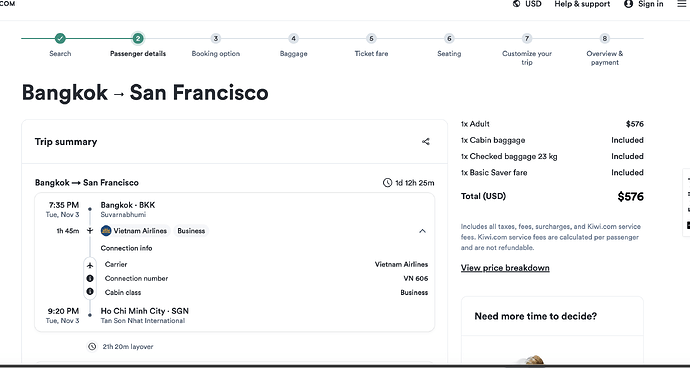The width and height of the screenshot is (690, 368).
Task: Click the 21h 20m layover text
Action: 128,346
